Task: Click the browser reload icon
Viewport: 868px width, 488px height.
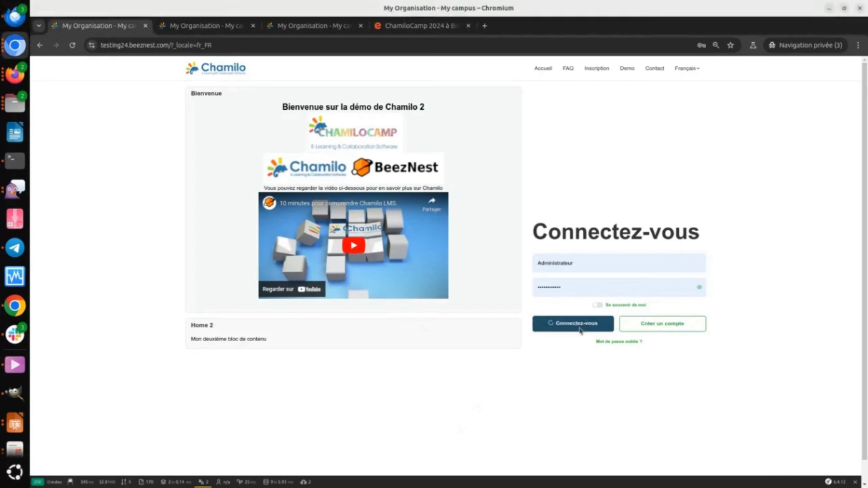Action: (72, 45)
